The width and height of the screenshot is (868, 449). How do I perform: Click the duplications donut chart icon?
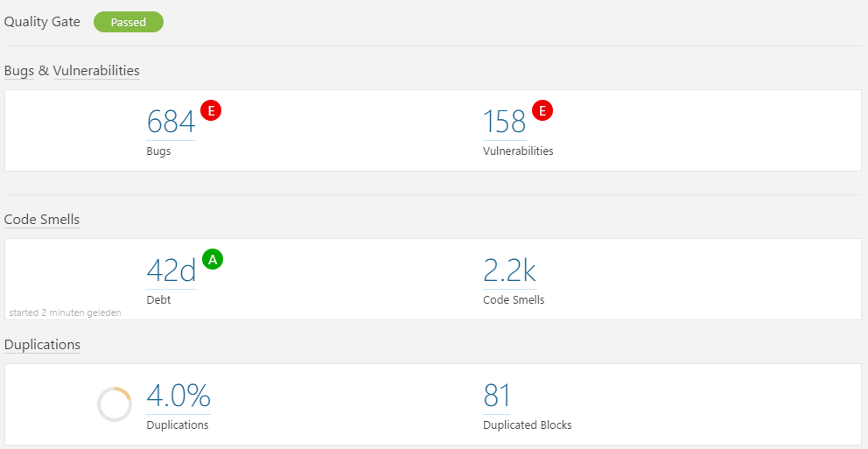[x=115, y=403]
